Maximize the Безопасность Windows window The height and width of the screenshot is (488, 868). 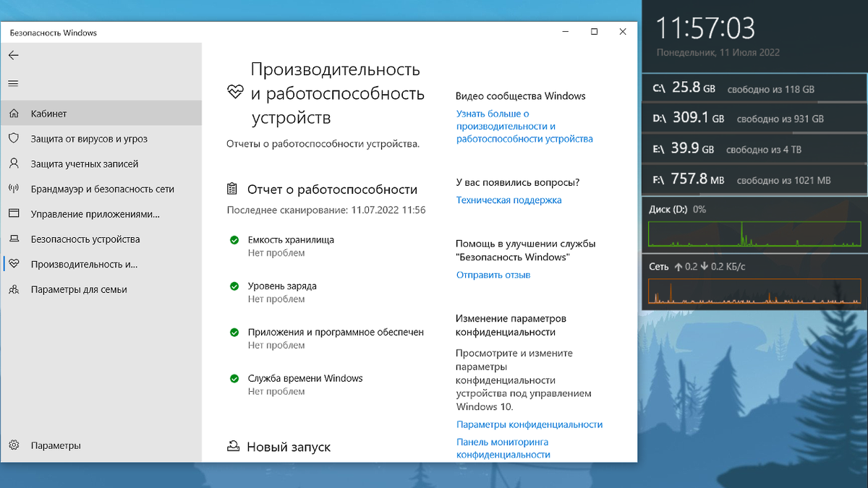click(x=594, y=32)
